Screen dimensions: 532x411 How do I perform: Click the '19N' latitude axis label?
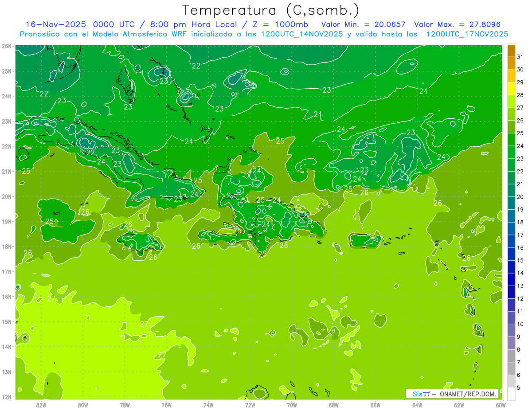pyautogui.click(x=6, y=221)
